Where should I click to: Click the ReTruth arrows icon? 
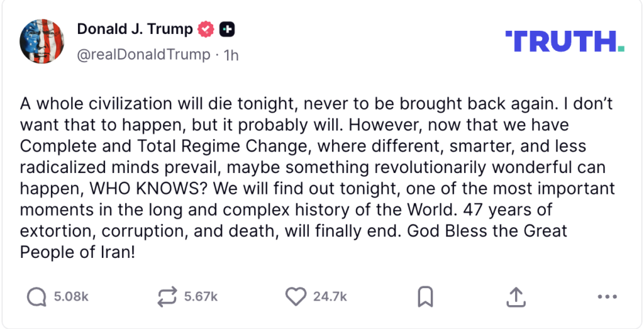(x=167, y=296)
